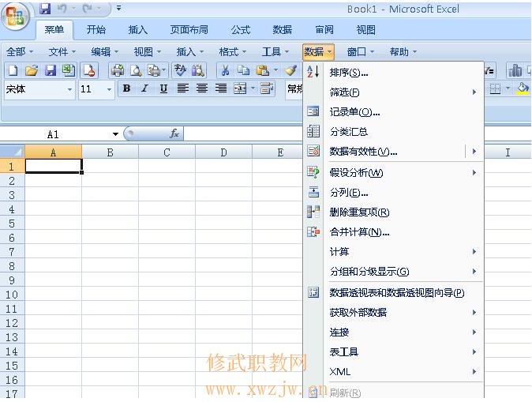Quick print with the printer icon
The height and width of the screenshot is (402, 532).
click(118, 70)
